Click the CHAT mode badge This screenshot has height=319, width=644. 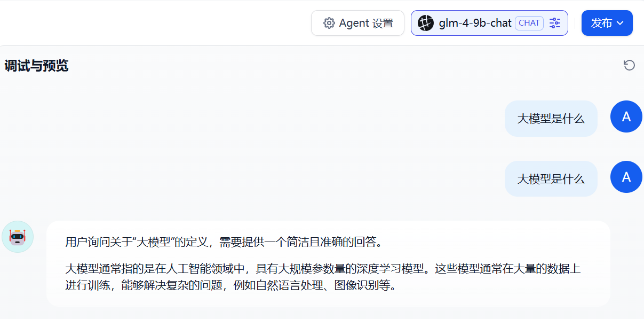(x=529, y=23)
